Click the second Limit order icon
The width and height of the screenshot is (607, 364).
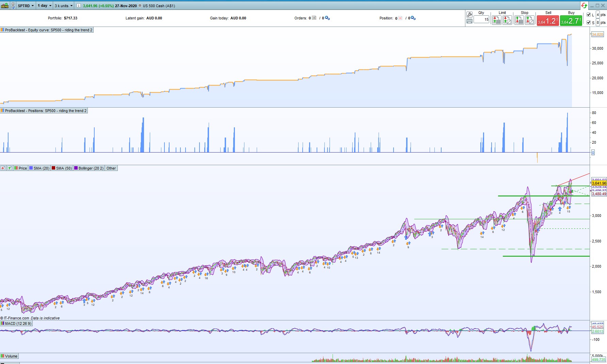coord(507,20)
